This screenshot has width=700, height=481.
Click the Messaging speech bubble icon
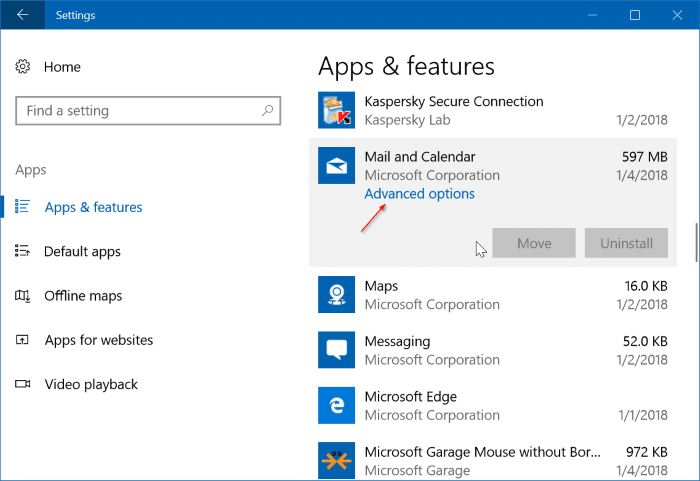336,350
